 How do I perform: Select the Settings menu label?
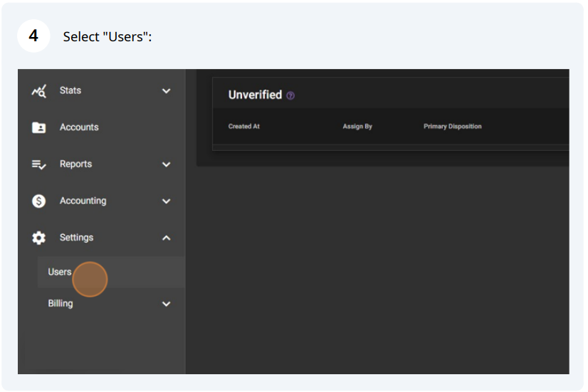[x=76, y=238]
